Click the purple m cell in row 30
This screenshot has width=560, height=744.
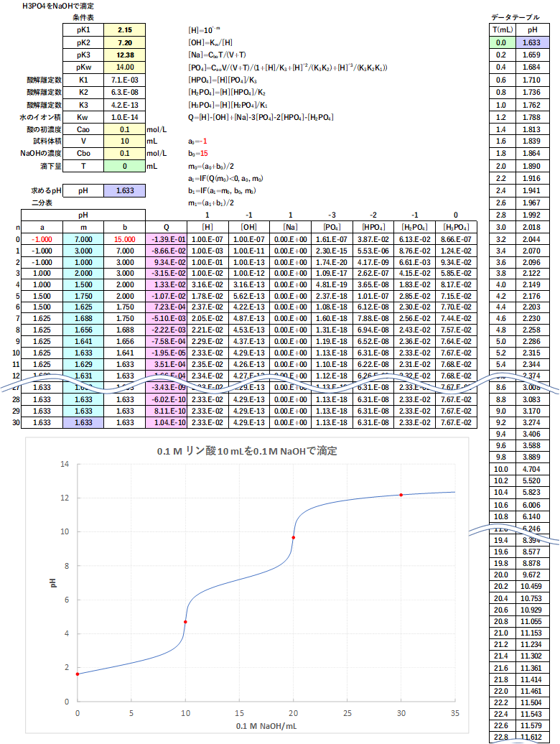tap(83, 422)
